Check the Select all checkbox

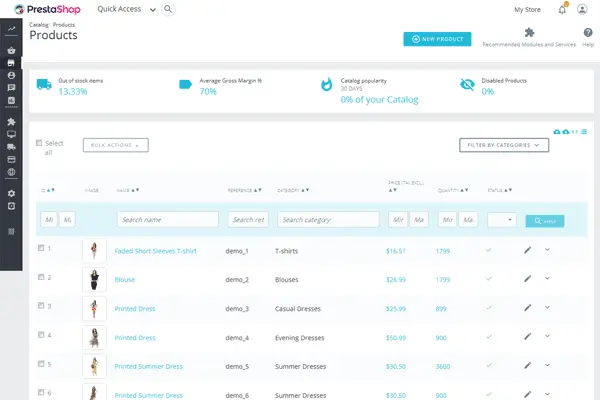40,143
